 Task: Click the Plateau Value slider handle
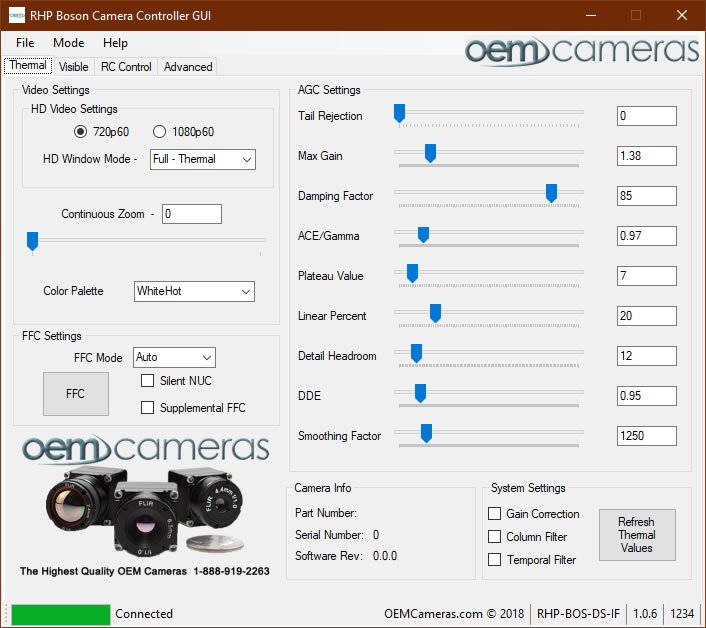click(412, 273)
